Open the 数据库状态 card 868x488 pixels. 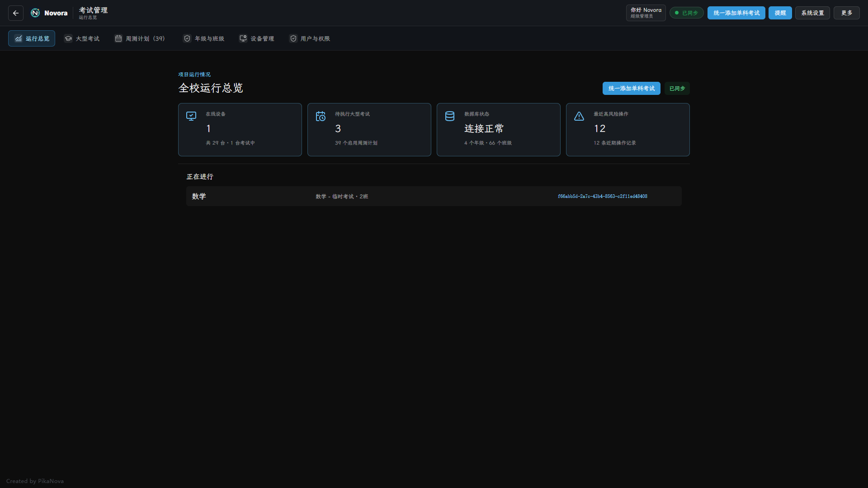click(499, 130)
